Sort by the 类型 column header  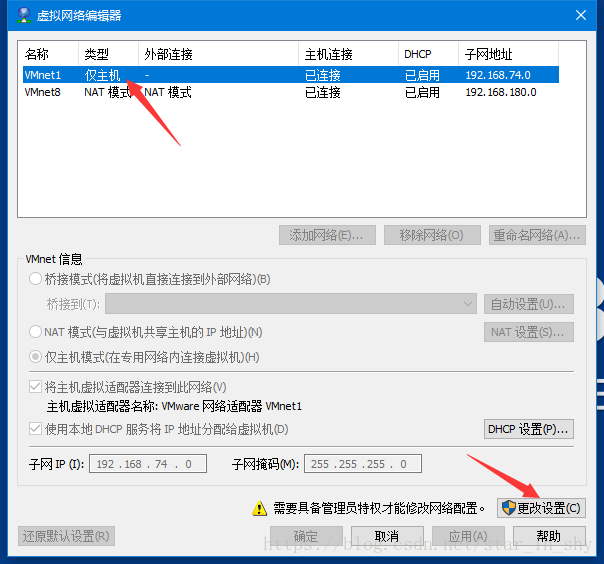(x=109, y=54)
